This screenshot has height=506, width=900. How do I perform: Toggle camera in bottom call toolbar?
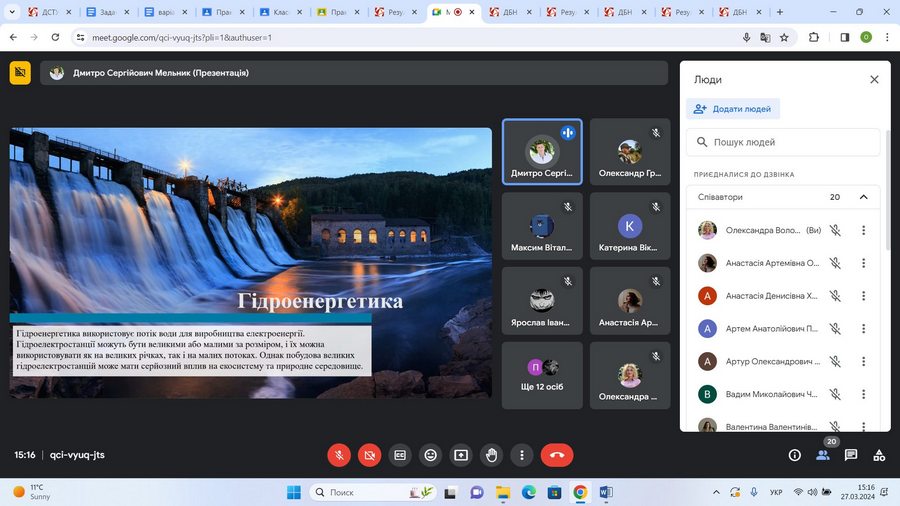369,455
